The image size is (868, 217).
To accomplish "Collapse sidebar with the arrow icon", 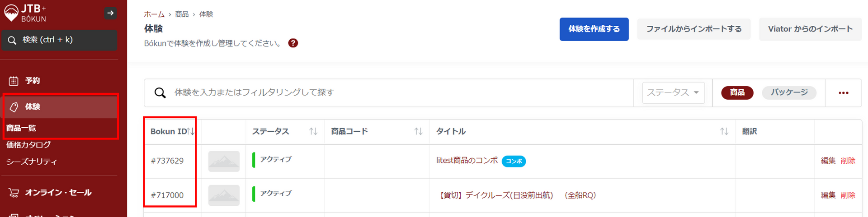I will [110, 13].
